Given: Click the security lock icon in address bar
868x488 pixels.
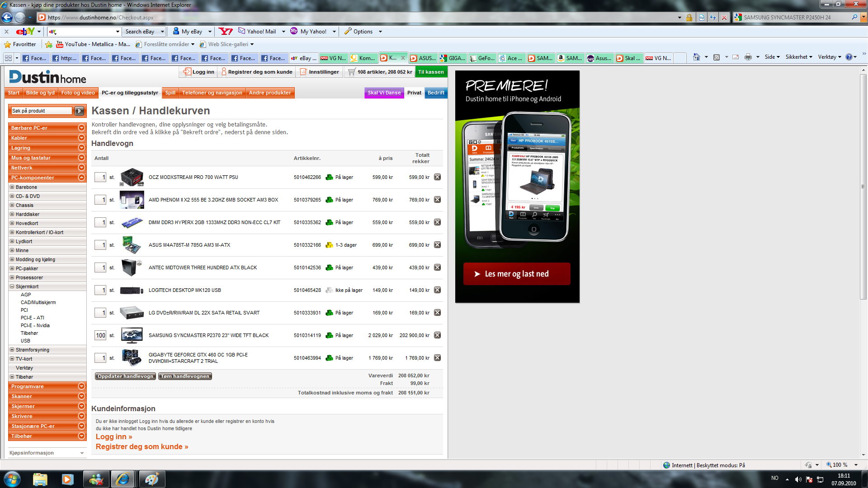Looking at the screenshot, I should tap(689, 18).
